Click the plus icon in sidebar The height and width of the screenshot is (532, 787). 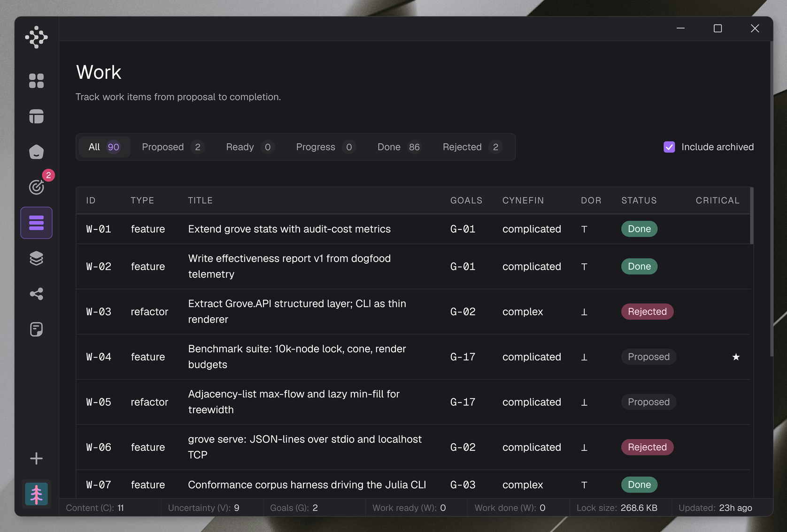[36, 458]
